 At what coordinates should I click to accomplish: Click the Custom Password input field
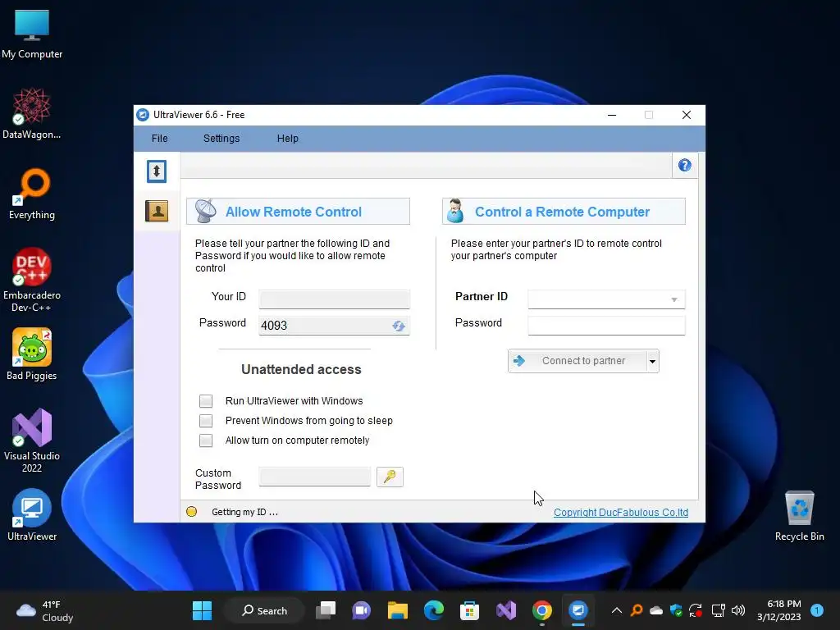(x=314, y=477)
